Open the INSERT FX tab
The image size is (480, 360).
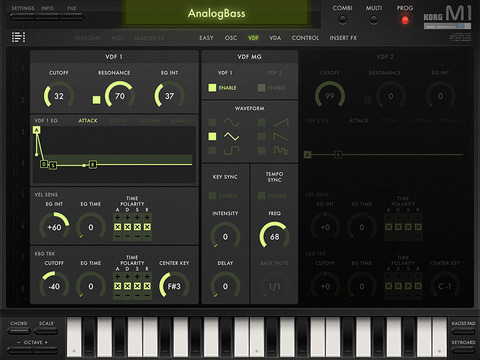coord(343,38)
